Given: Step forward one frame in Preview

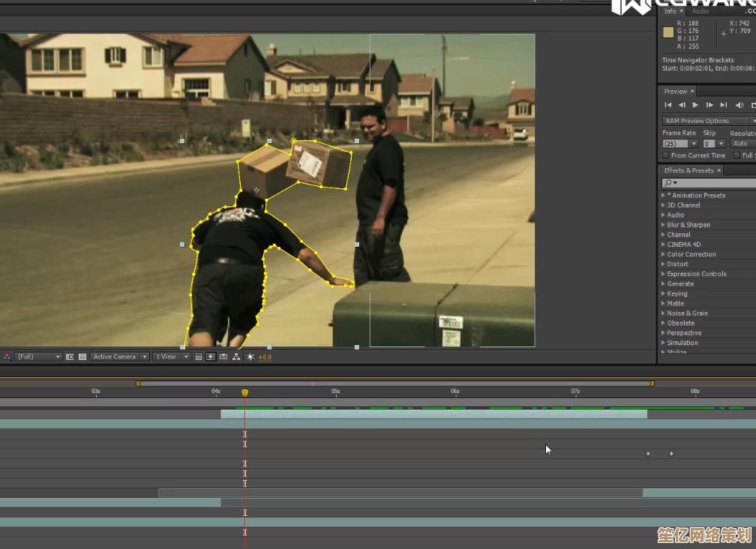Looking at the screenshot, I should [x=709, y=105].
